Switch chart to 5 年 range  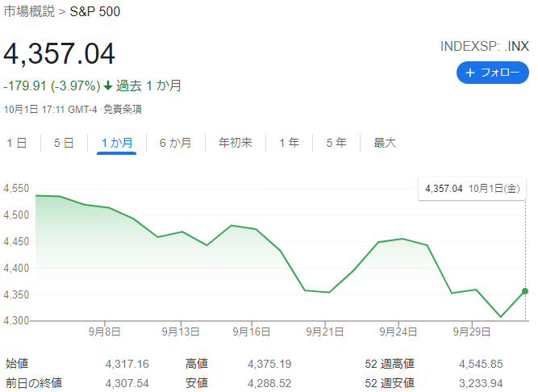coord(336,143)
